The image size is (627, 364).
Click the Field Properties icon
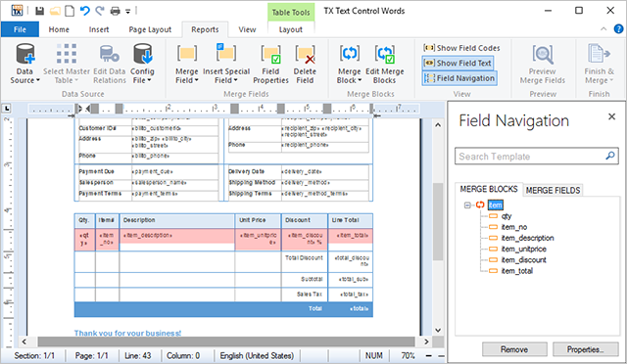(270, 55)
